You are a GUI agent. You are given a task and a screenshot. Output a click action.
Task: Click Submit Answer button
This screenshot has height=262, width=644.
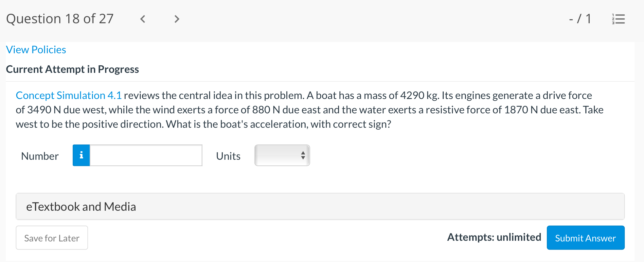[585, 238]
